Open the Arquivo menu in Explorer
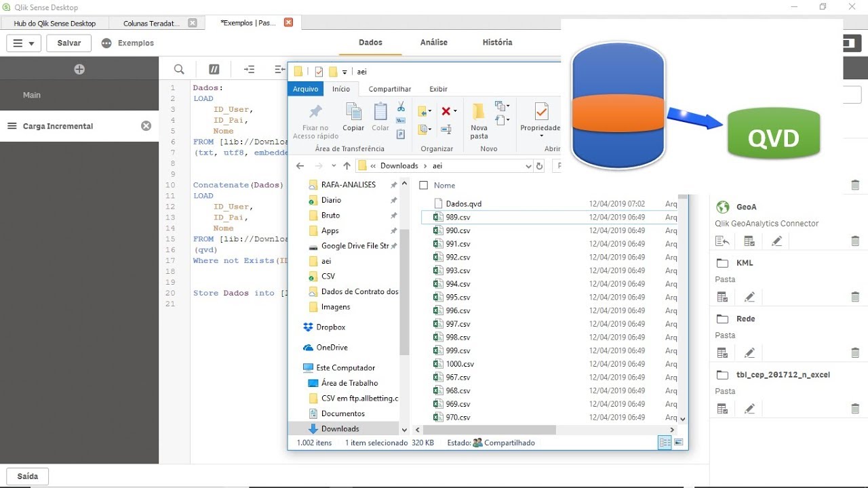Screen dimensions: 868x488 tap(306, 89)
